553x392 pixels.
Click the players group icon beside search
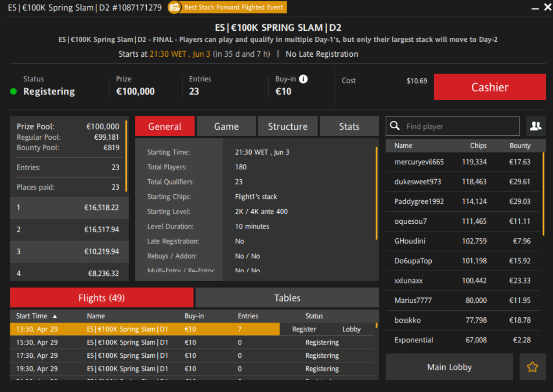click(535, 126)
